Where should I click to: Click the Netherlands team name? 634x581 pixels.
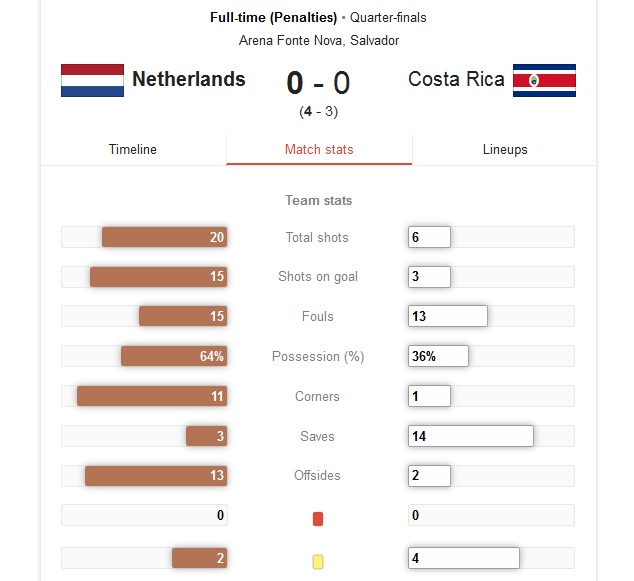189,79
